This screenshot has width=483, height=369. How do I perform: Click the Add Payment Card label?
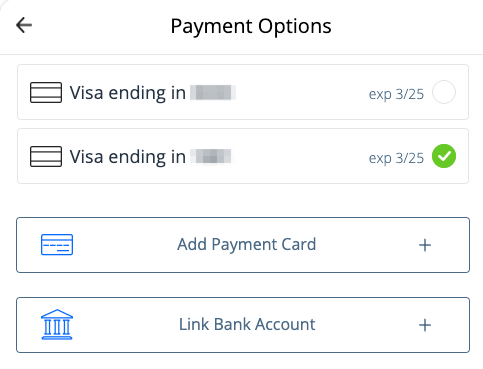(247, 245)
